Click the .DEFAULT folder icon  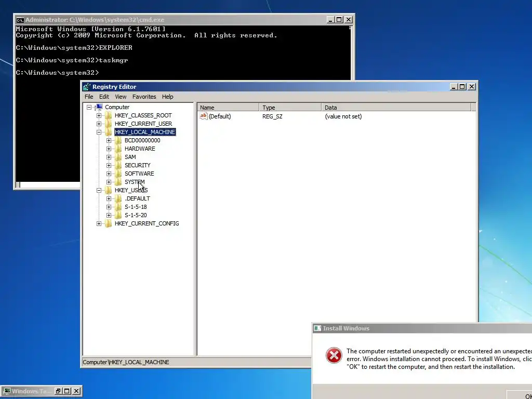[118, 198]
